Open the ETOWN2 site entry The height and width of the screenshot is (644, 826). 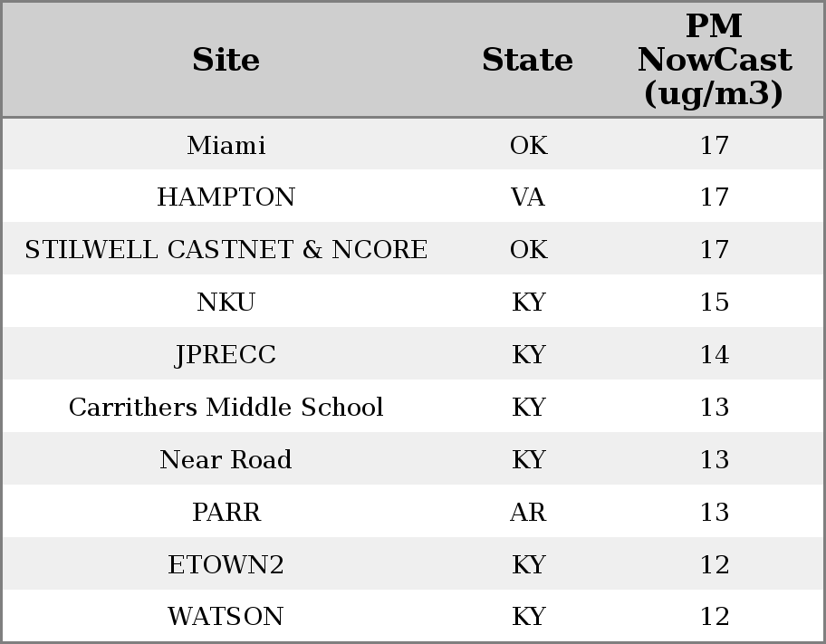point(226,564)
